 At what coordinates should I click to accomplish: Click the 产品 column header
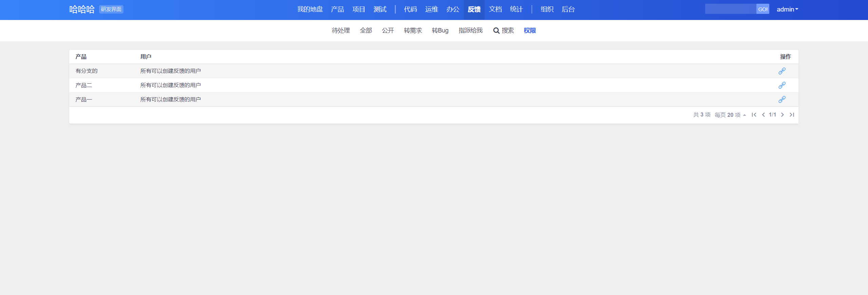tap(81, 57)
